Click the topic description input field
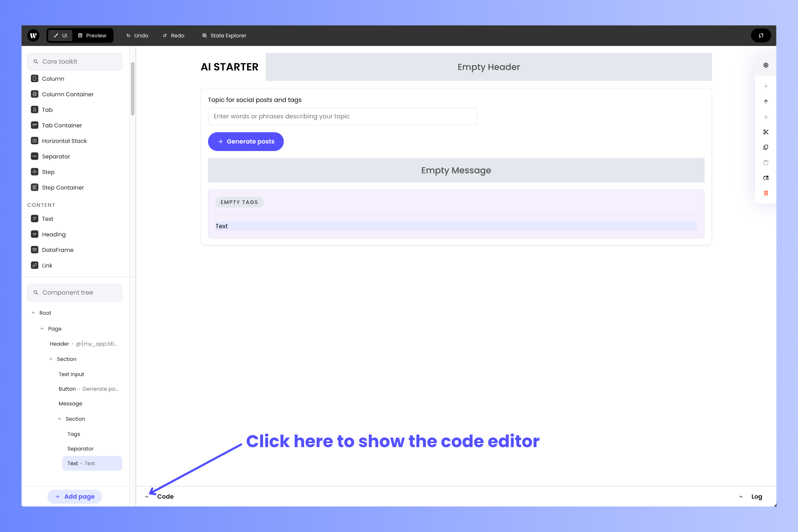The height and width of the screenshot is (532, 798). point(343,117)
